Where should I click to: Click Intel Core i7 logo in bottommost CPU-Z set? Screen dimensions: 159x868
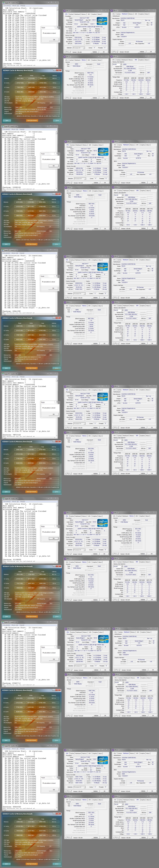pos(103,761)
